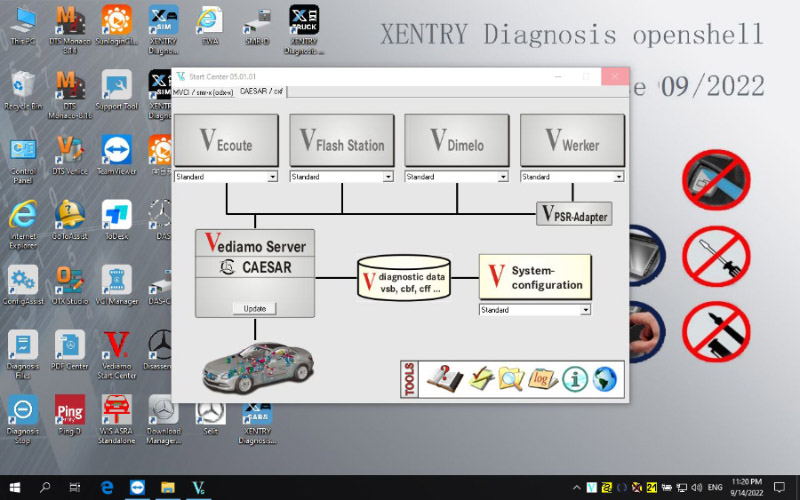
Task: Show hidden system tray icons
Action: click(577, 488)
